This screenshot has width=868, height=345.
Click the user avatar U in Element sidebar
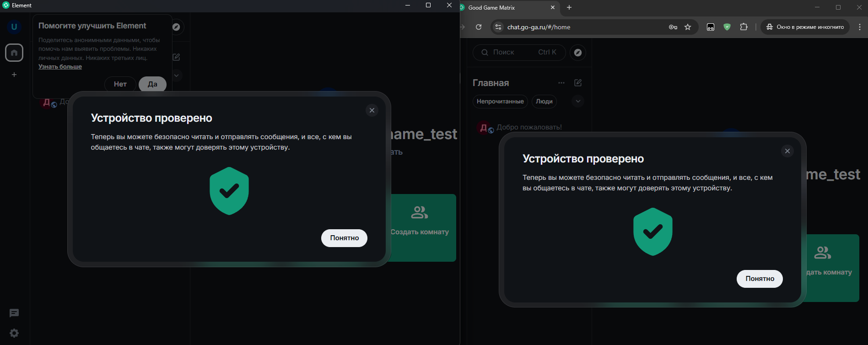tap(14, 27)
